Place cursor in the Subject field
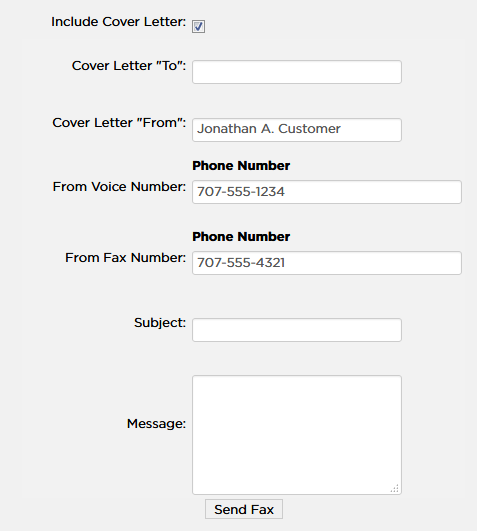 pyautogui.click(x=297, y=330)
